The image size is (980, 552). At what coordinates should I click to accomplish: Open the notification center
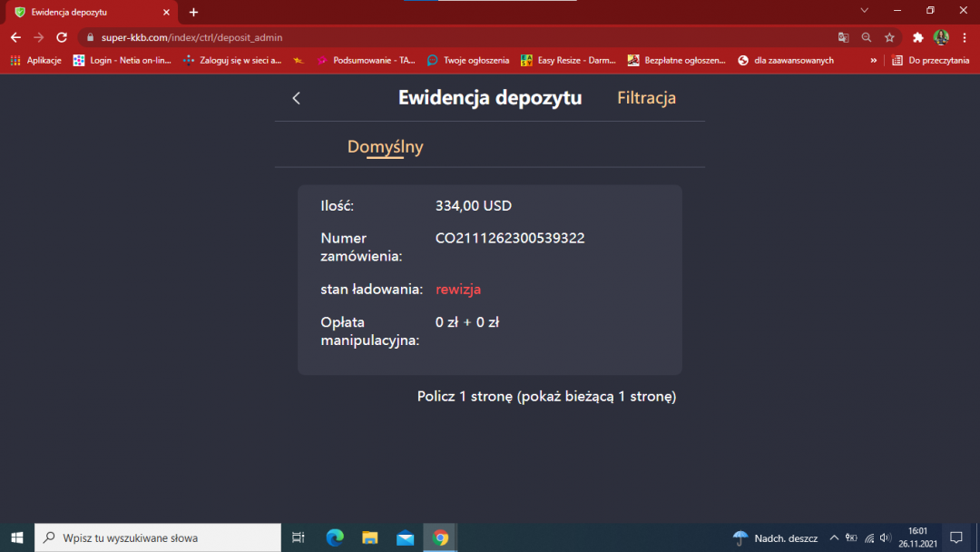(x=957, y=537)
